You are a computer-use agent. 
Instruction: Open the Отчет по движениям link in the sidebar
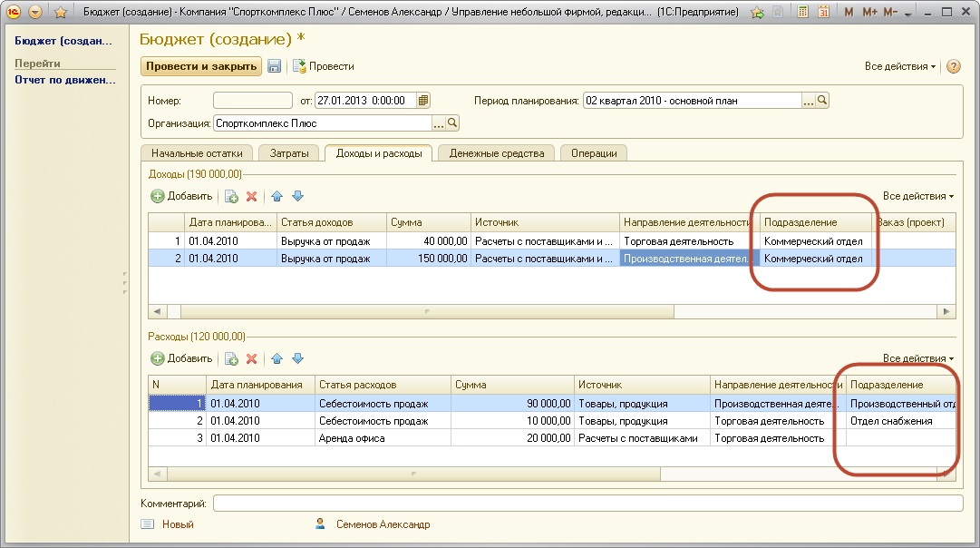coord(65,80)
